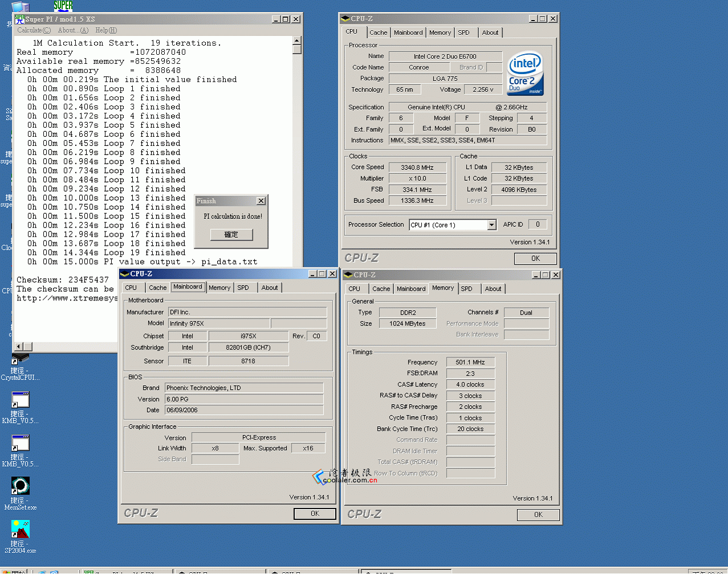Open About tab in the Memory CPU-Z window
The width and height of the screenshot is (728, 574).
coord(493,289)
